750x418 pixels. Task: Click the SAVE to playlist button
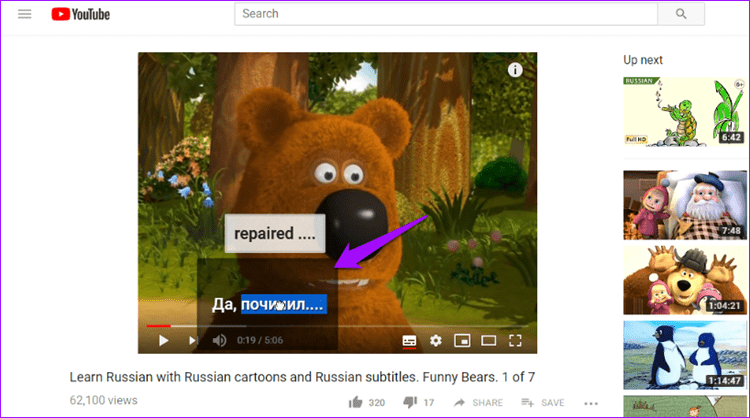click(x=543, y=403)
